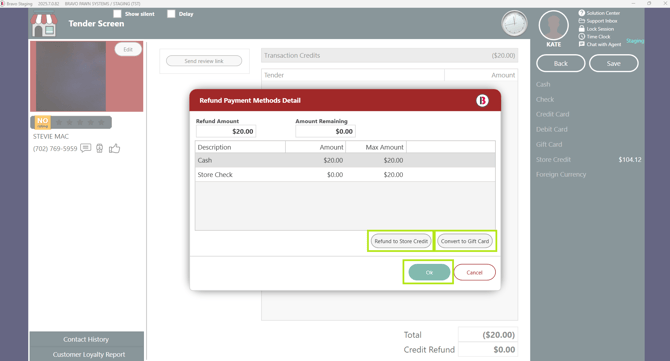Click Convert to Gift Card button
The width and height of the screenshot is (670, 361).
[x=465, y=241]
